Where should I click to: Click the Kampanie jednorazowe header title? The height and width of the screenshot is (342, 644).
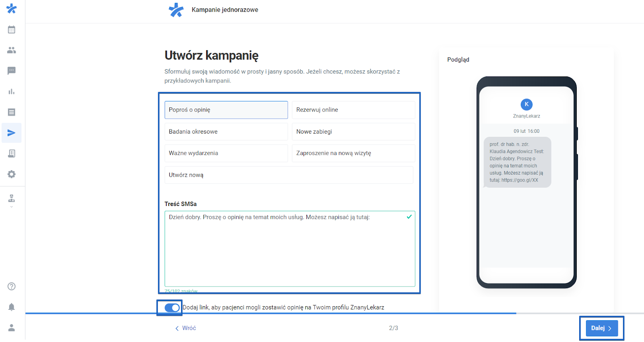(x=225, y=10)
